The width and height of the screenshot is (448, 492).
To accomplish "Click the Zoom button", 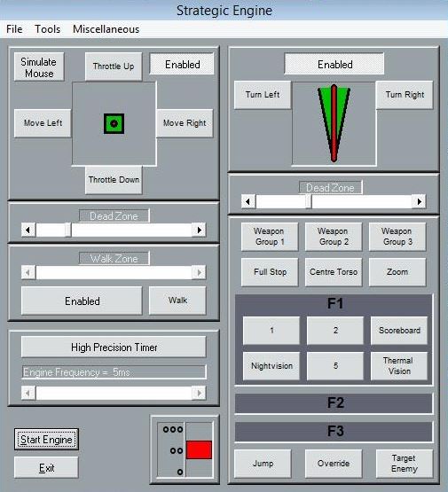I will (x=397, y=272).
